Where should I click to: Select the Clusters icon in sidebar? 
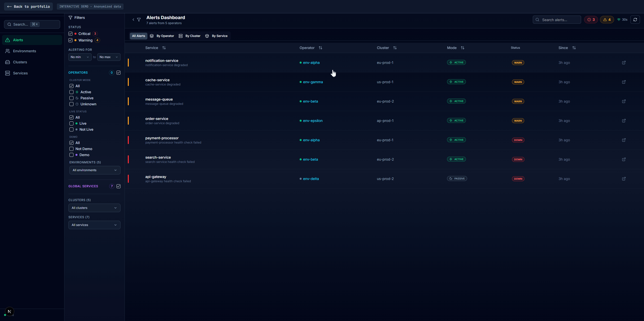8,62
